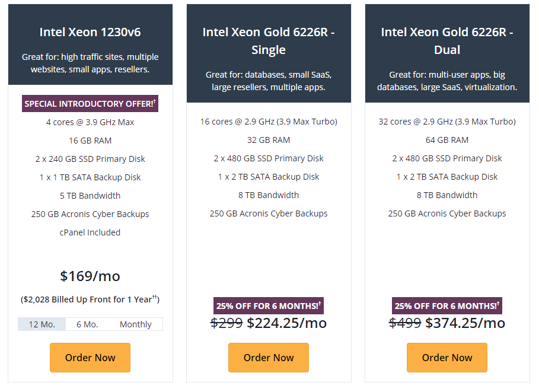Order the Xeon Gold 6226R Single server
Image resolution: width=539 pixels, height=392 pixels.
click(269, 358)
